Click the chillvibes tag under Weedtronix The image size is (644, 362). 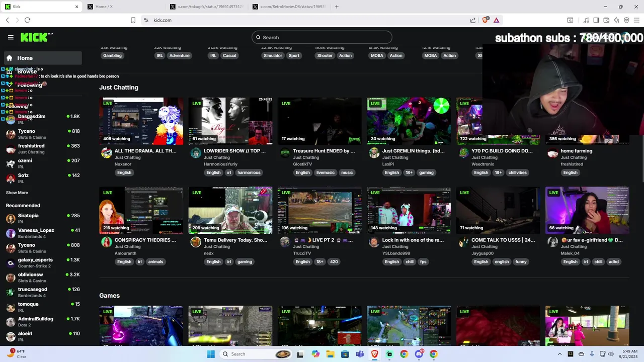click(x=518, y=172)
